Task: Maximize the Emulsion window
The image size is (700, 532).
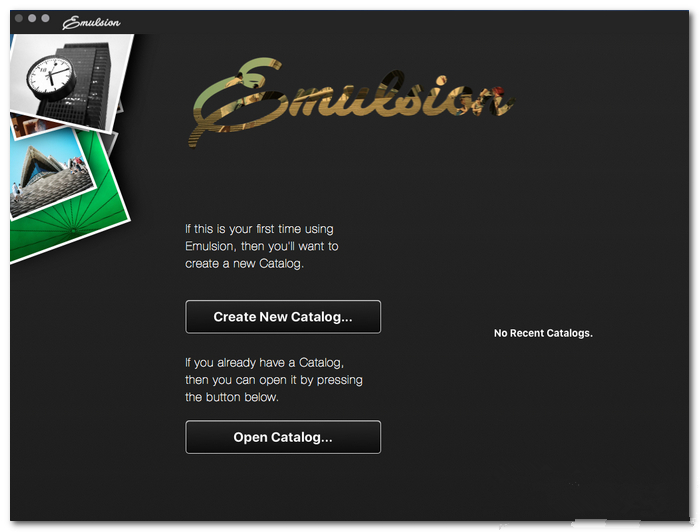Action: (x=46, y=18)
